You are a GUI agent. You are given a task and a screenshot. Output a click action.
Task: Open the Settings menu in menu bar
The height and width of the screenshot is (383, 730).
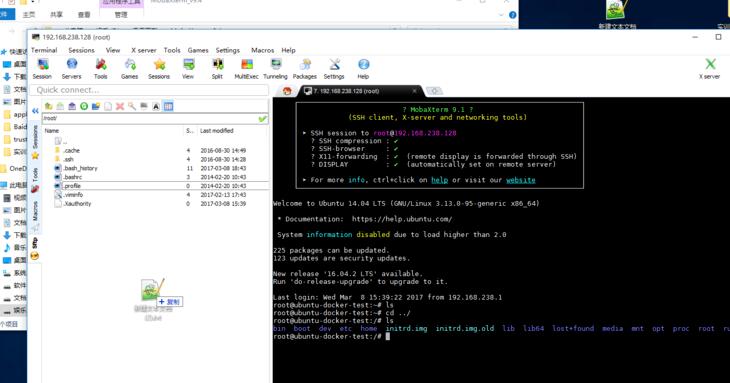(228, 50)
